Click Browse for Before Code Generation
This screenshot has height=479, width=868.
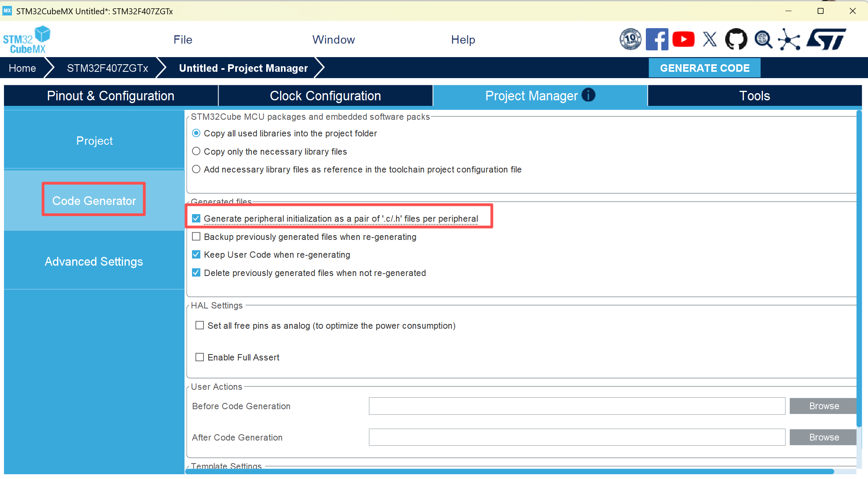(x=824, y=406)
